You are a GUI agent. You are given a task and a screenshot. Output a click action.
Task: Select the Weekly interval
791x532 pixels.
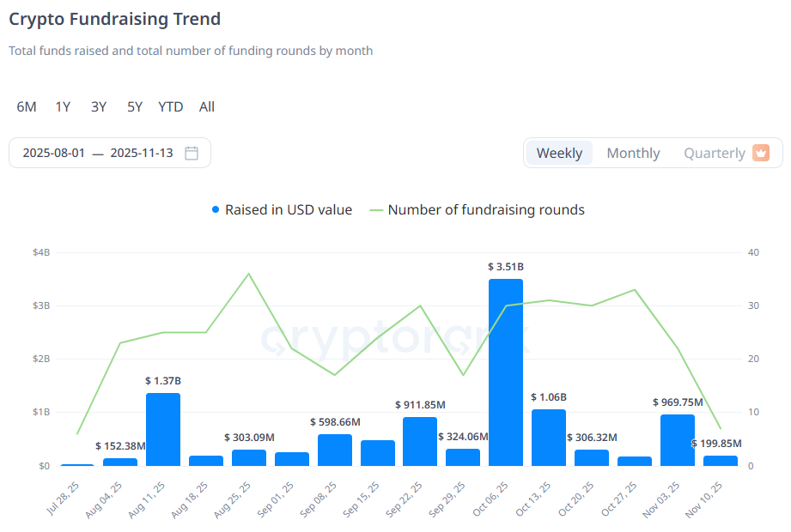(559, 153)
